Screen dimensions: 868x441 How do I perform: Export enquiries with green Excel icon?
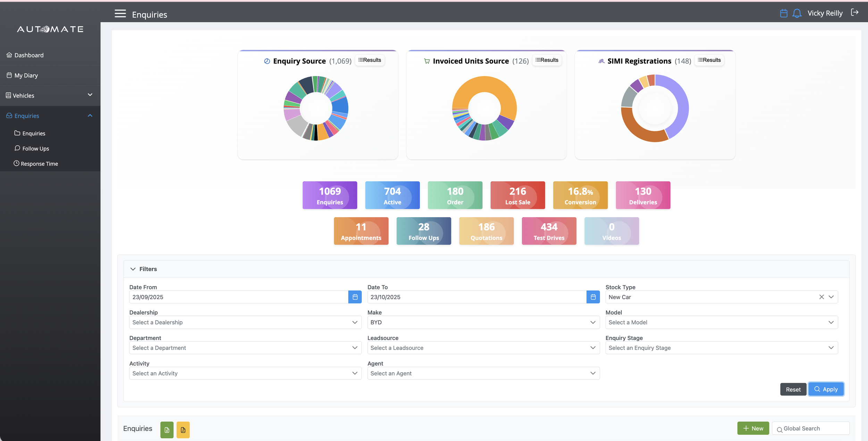[167, 430]
